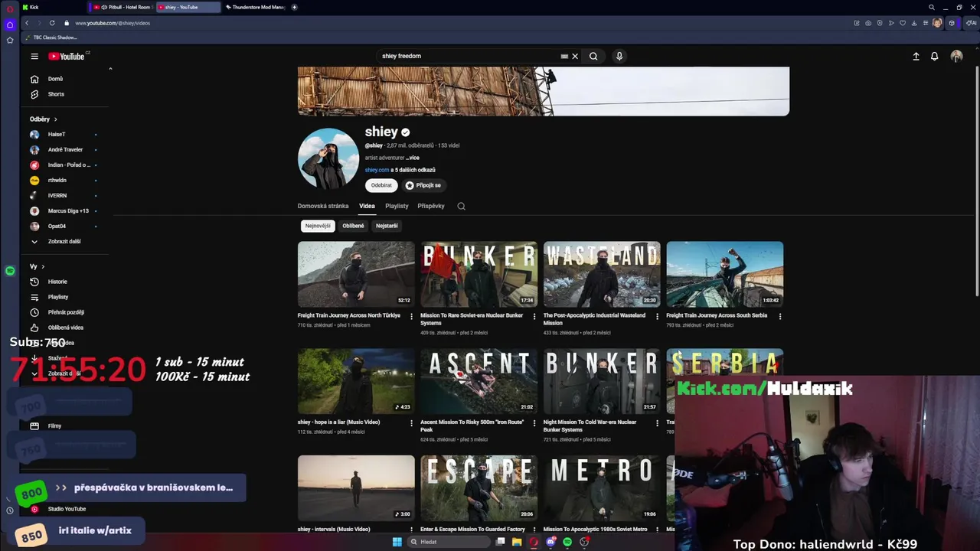Open BUNKER Rare Soviet-era video thumbnail
Screen dimensions: 980x551
point(479,274)
